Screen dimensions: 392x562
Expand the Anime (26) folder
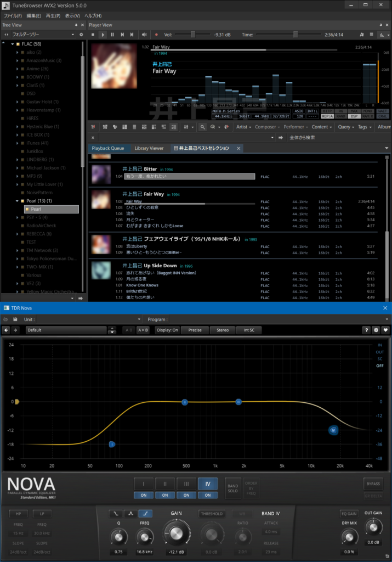17,69
